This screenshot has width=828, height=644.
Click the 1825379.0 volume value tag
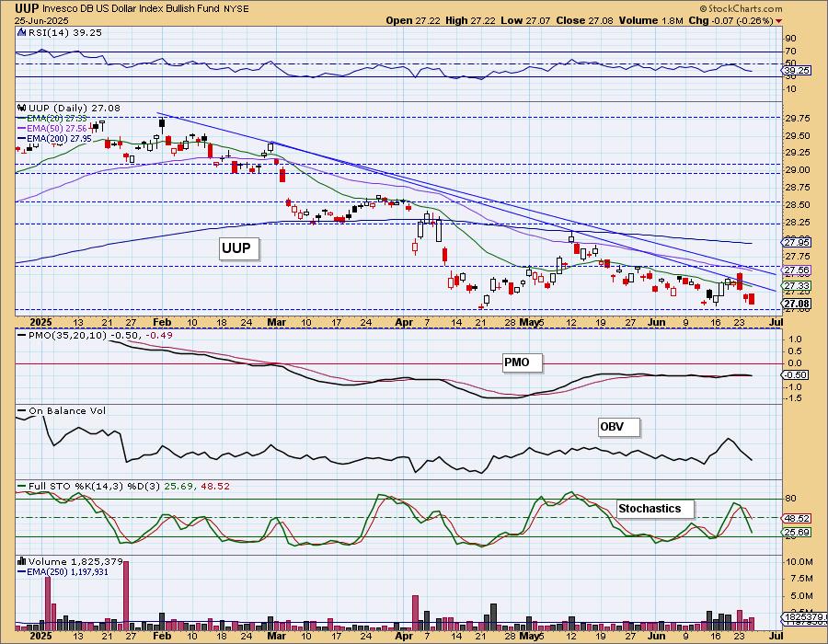[x=803, y=616]
